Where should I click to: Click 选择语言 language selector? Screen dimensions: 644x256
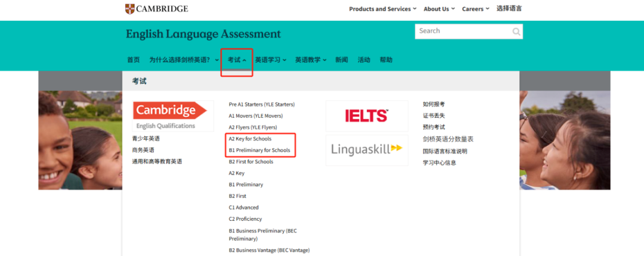coord(509,9)
